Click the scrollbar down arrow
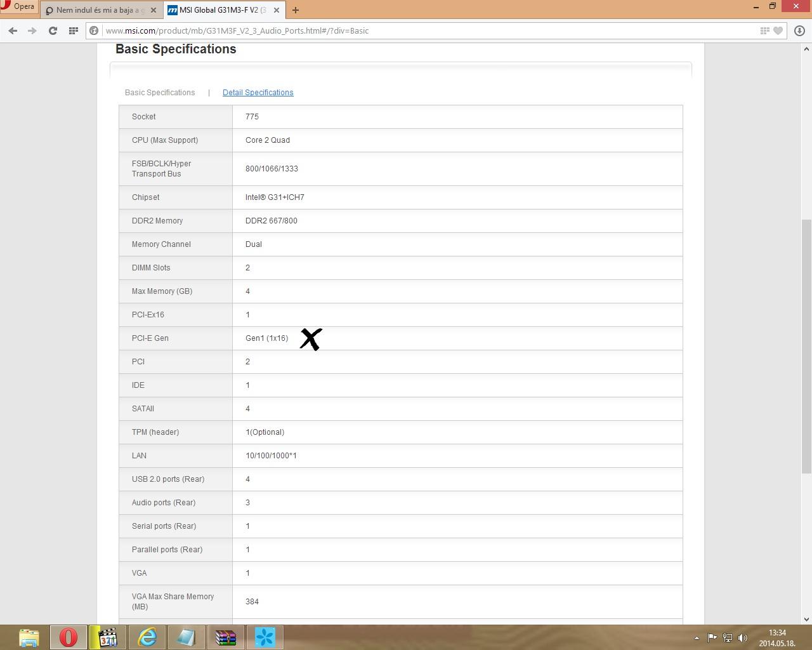This screenshot has width=812, height=650. coord(806,620)
